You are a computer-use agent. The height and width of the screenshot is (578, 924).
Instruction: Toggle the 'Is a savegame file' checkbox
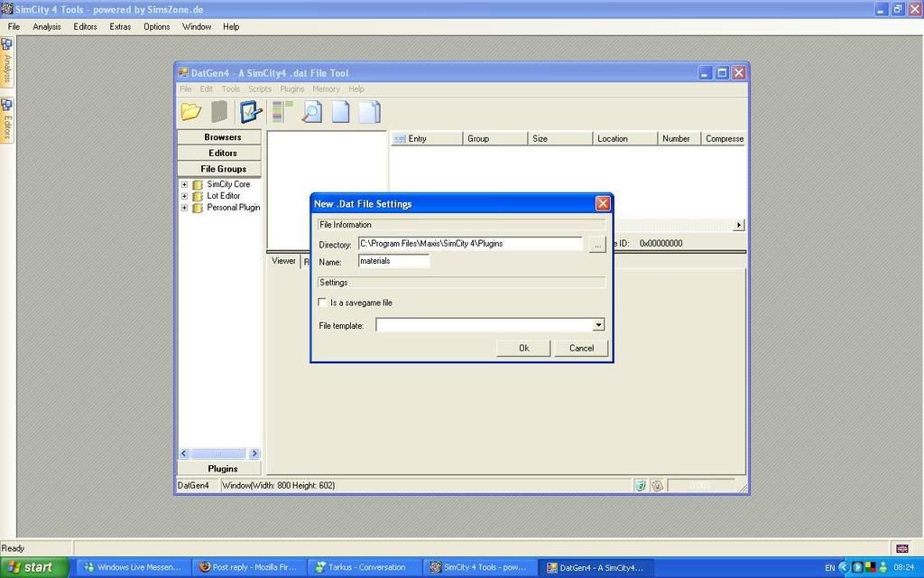click(x=322, y=303)
